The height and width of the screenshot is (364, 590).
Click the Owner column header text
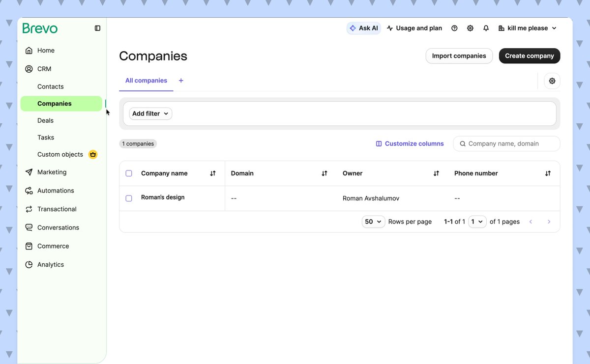353,173
